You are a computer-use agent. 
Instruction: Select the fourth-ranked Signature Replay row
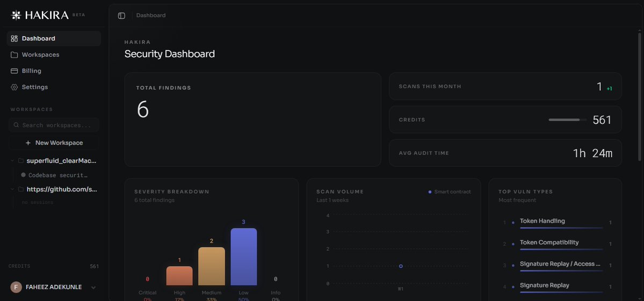(558, 287)
